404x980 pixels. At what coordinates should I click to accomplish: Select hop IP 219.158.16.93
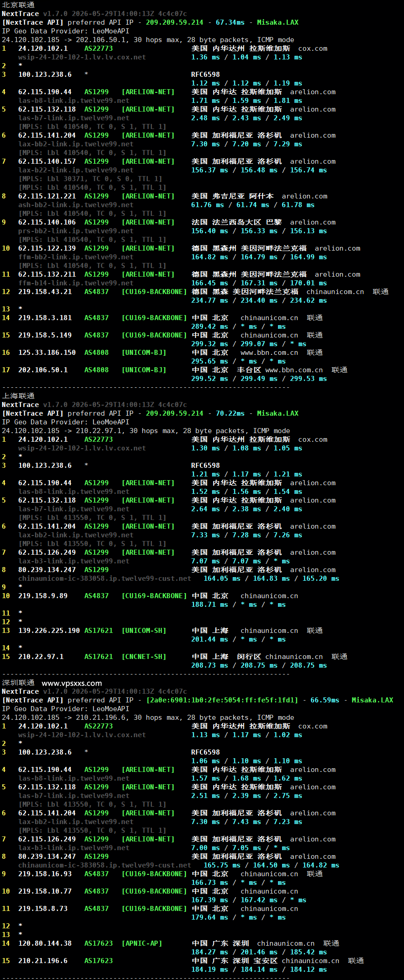(45, 874)
